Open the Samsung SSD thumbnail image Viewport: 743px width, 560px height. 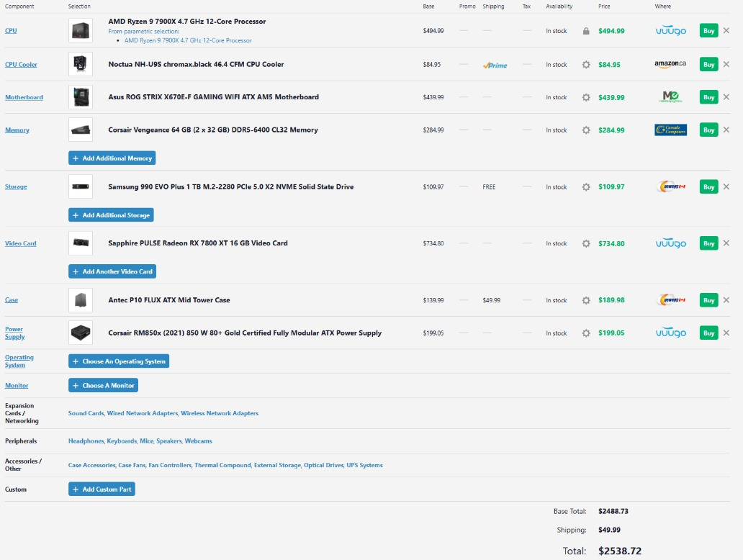pos(81,186)
